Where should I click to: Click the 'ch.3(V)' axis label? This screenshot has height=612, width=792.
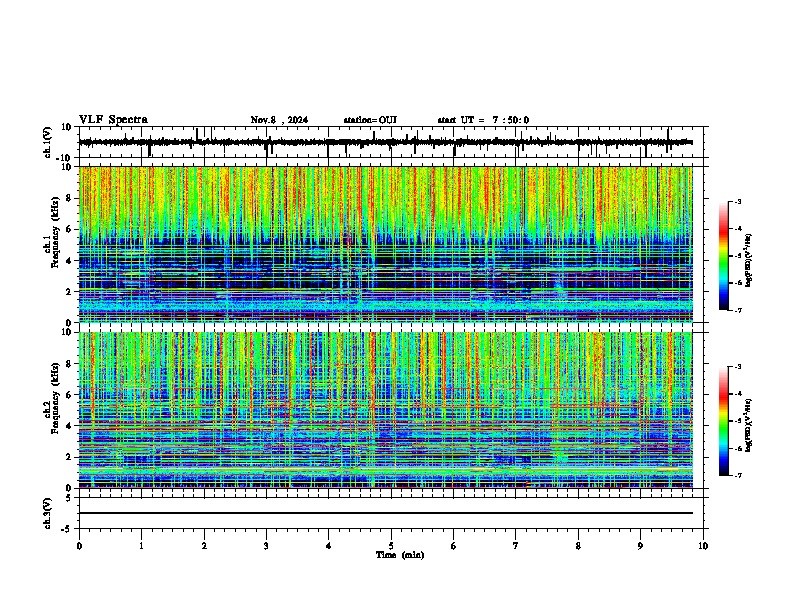click(48, 513)
